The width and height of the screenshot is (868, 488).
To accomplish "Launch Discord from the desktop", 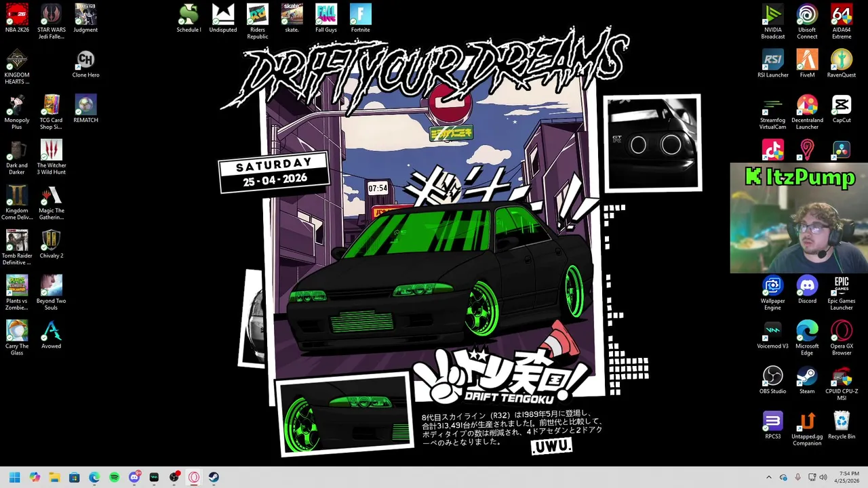I will click(807, 290).
